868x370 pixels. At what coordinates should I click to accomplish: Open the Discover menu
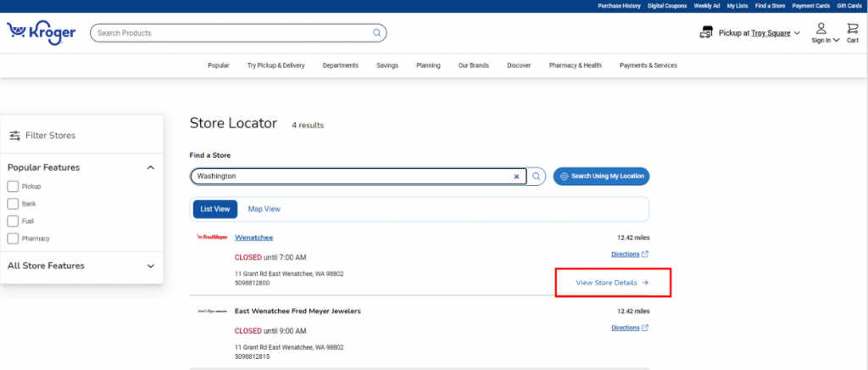(x=519, y=65)
